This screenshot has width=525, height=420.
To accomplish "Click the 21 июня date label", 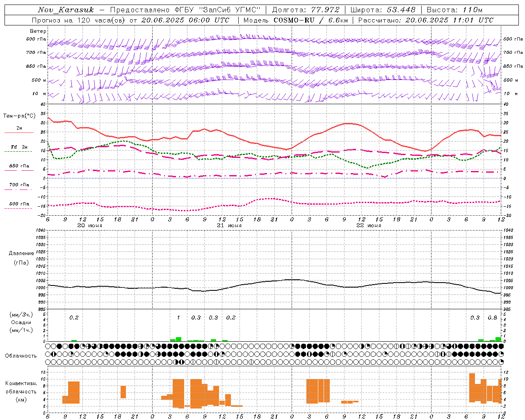I will pos(229,226).
